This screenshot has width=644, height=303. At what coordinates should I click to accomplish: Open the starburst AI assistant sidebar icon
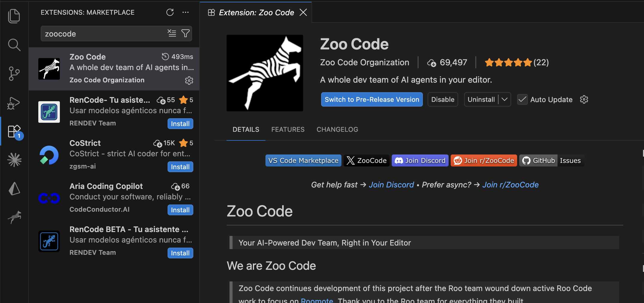[14, 160]
